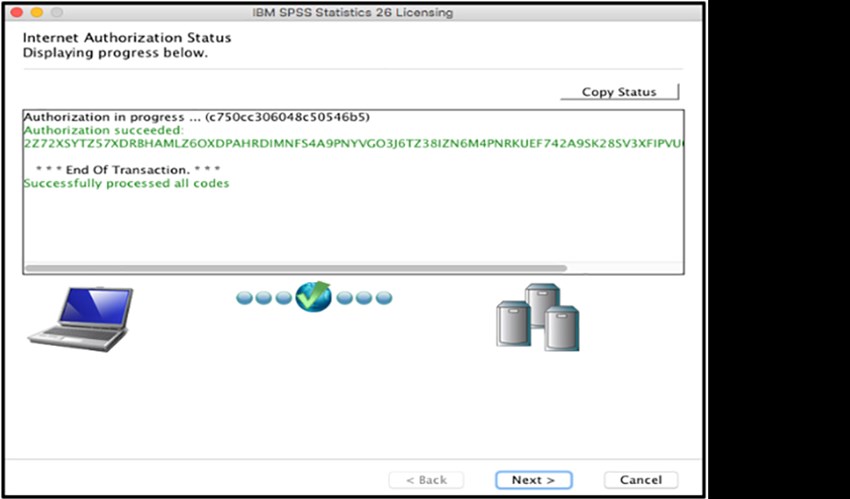Image resolution: width=850 pixels, height=499 pixels.
Task: Click the globe with green checkmark icon
Action: point(313,296)
